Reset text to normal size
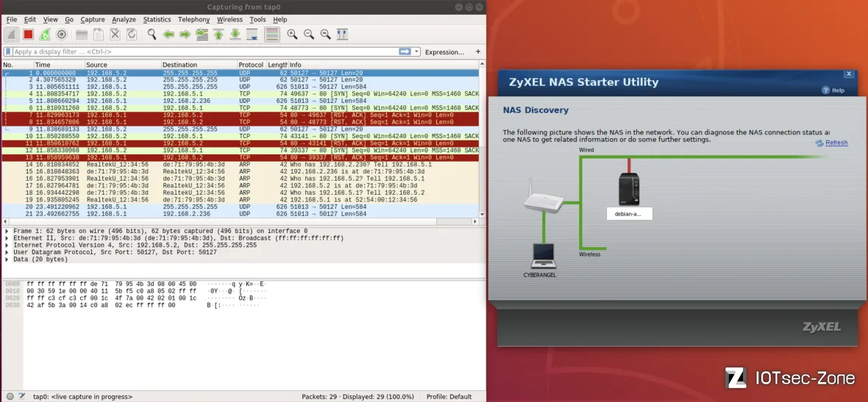Viewport: 868px width, 402px height. pyautogui.click(x=325, y=35)
